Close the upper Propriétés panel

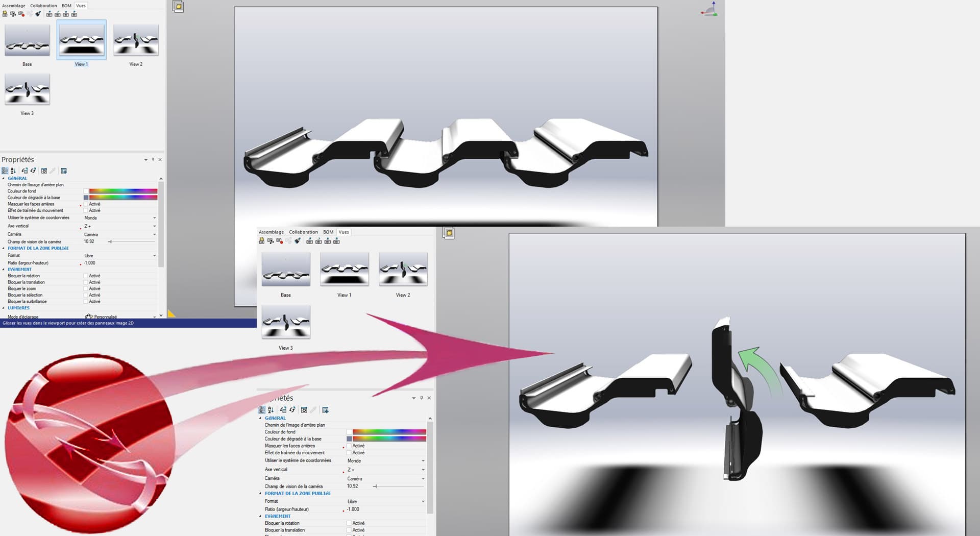click(x=160, y=160)
